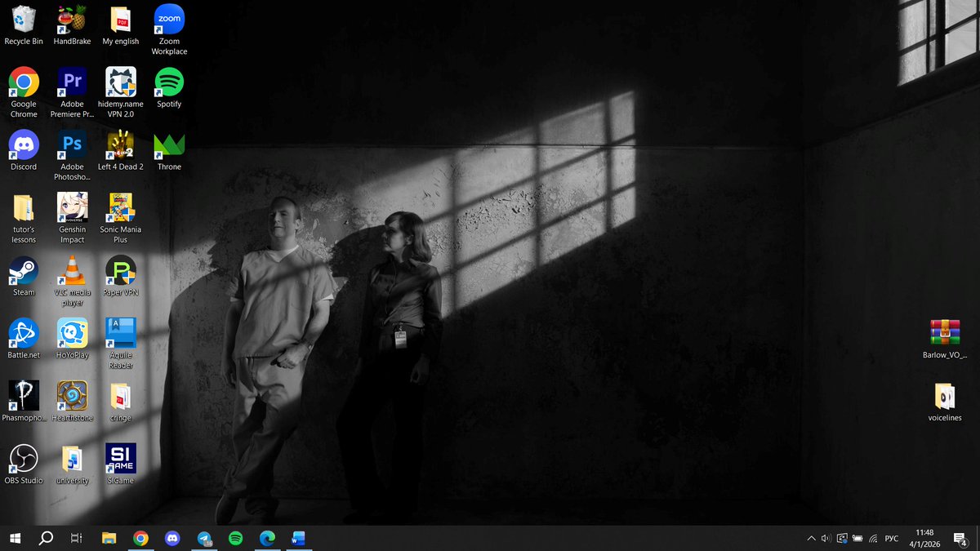Open Task View on the taskbar
Screen dimensions: 980x551
point(77,538)
